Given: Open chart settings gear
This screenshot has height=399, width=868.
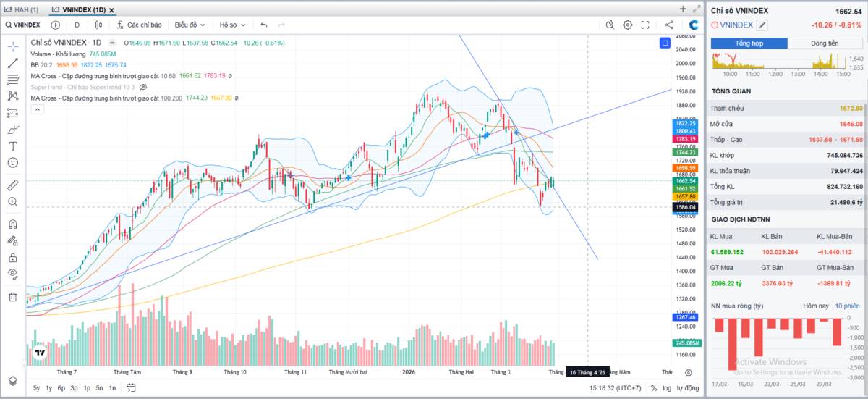Looking at the screenshot, I should click(627, 25).
